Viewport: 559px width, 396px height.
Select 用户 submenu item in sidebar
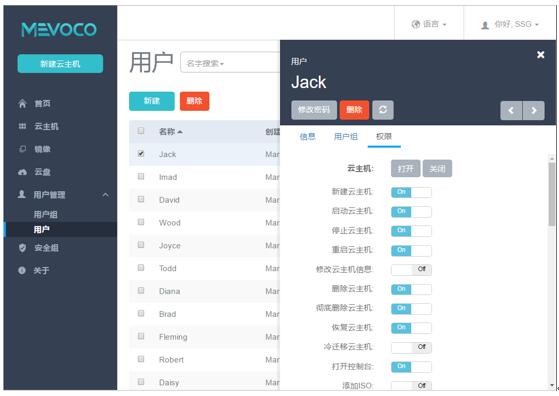(42, 230)
